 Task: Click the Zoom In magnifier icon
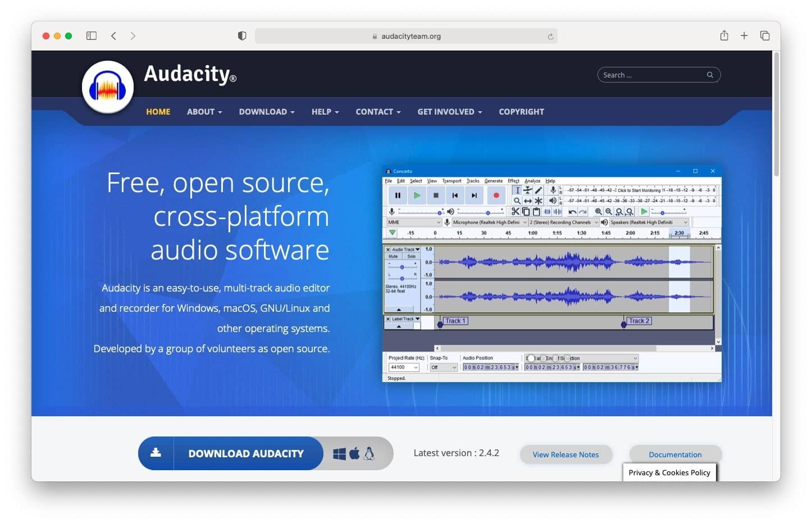(599, 212)
